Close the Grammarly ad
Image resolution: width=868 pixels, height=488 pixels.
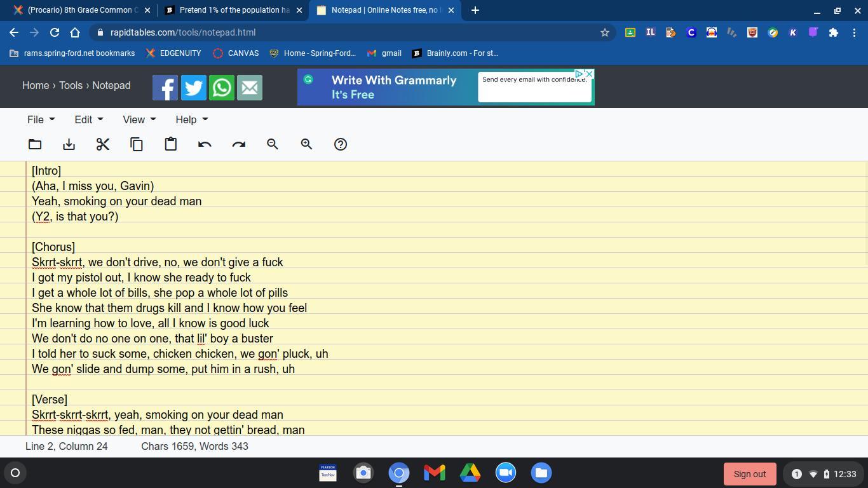[590, 74]
